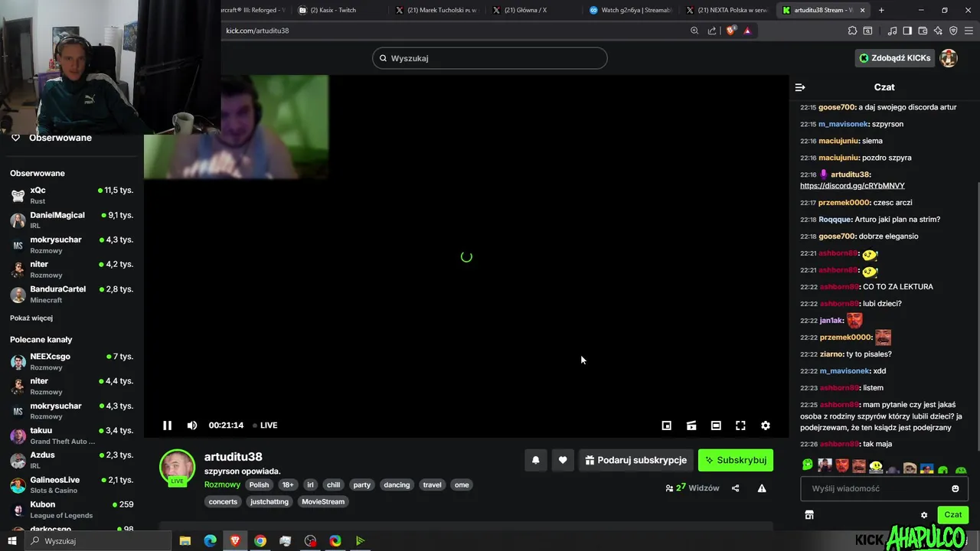The height and width of the screenshot is (551, 980).
Task: Pause the stream video
Action: coord(167,425)
